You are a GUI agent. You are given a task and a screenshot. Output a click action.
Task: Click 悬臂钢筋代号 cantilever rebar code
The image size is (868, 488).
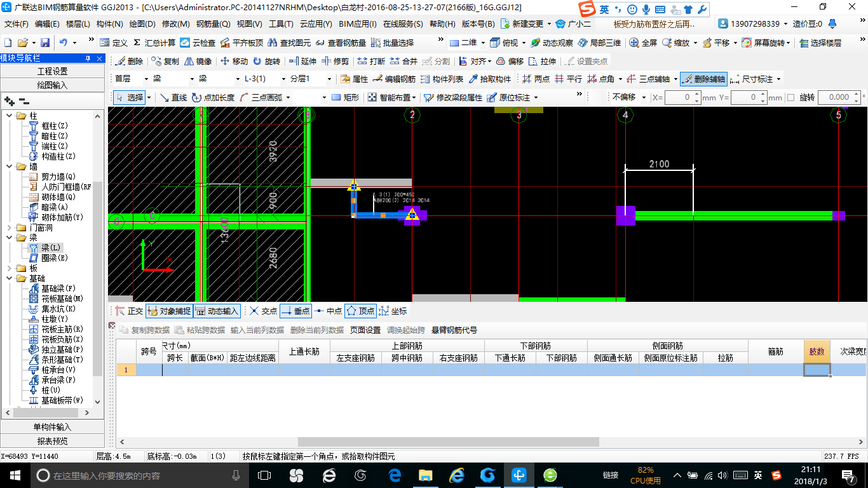tap(454, 330)
